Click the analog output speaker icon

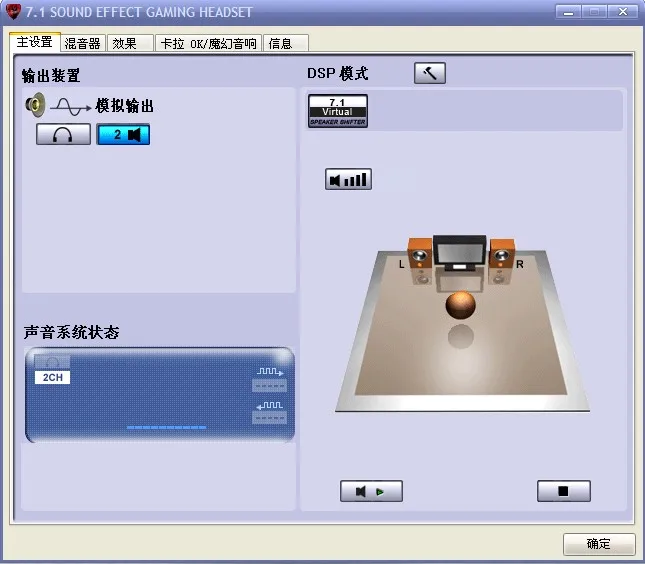(x=35, y=104)
